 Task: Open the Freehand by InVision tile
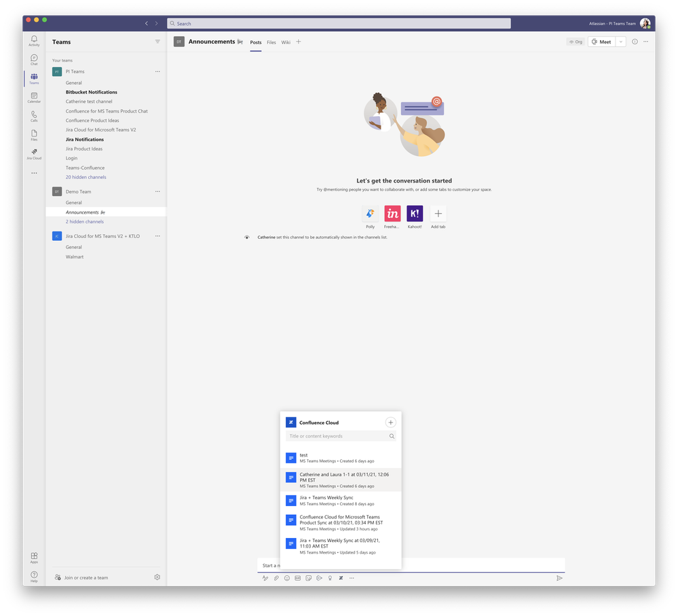(x=392, y=214)
